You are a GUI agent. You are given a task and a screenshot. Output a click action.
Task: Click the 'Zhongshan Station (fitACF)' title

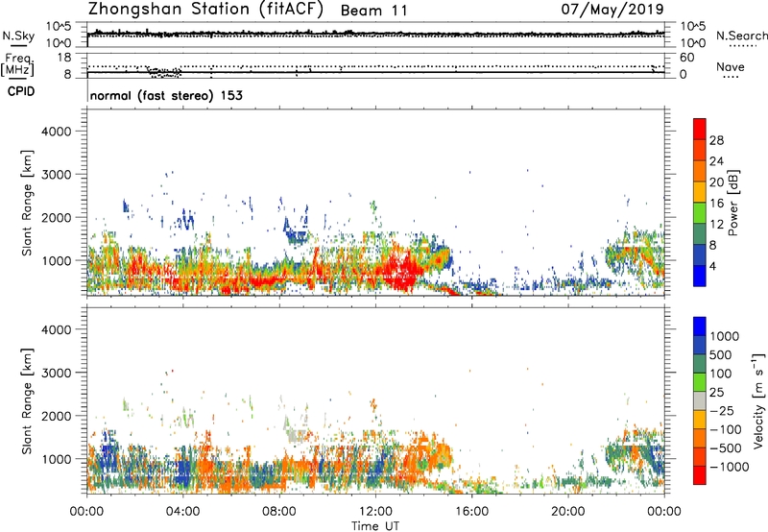click(x=205, y=10)
